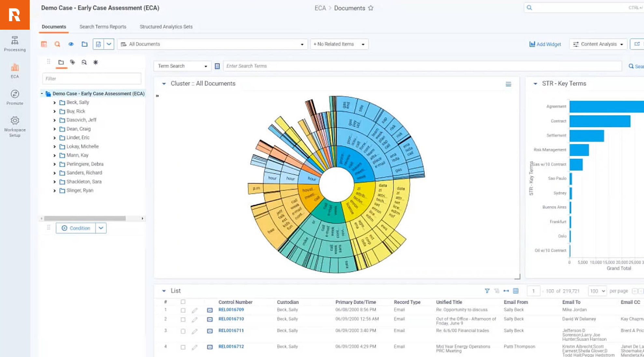
Task: Check the select-all checkbox in the list header
Action: click(183, 302)
